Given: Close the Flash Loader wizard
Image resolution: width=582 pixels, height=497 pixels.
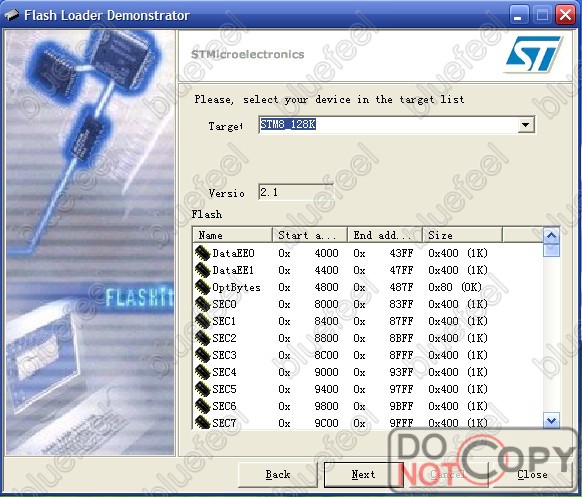Looking at the screenshot, I should [x=532, y=474].
